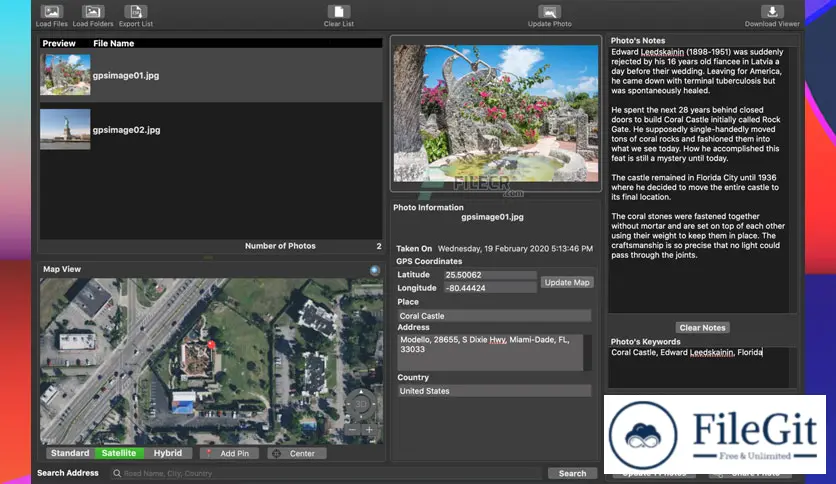Click the Search Address input field
The image size is (836, 484).
pos(326,473)
